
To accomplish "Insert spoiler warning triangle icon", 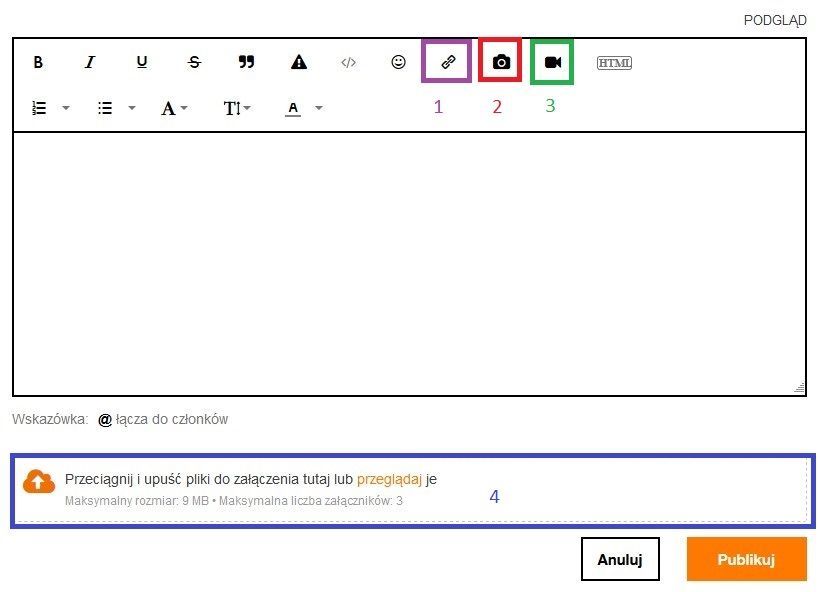I will coord(298,62).
